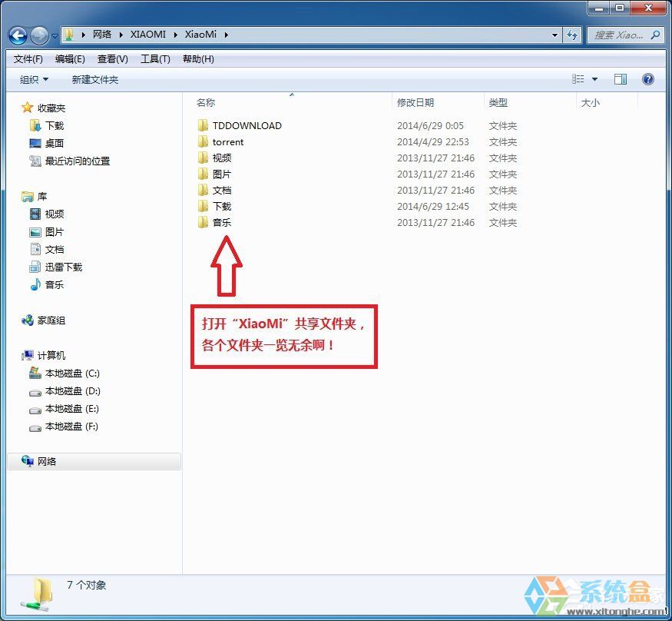Refresh the folder with the refresh button

point(572,35)
